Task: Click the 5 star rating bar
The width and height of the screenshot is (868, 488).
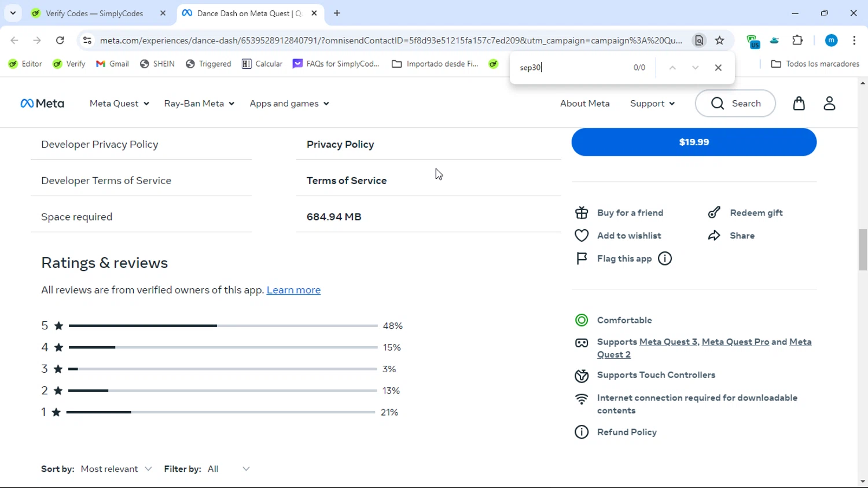Action: [223, 326]
